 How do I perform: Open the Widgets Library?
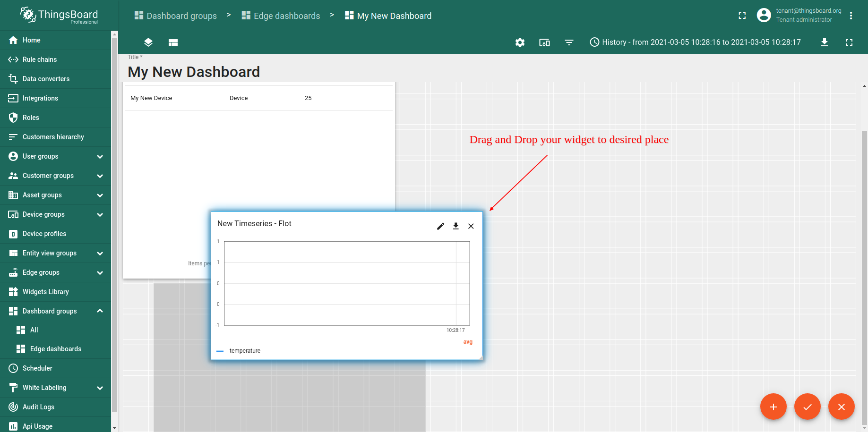pos(55,292)
